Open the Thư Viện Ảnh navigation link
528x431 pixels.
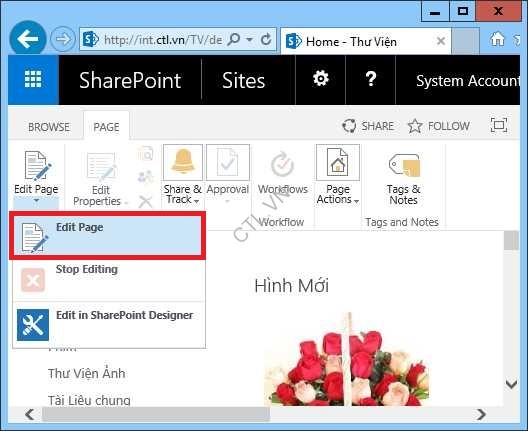[x=87, y=373]
